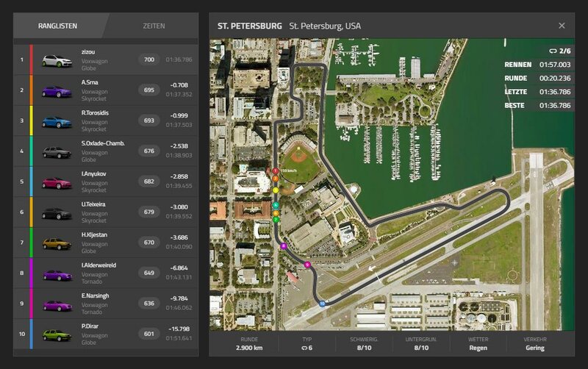Viewport: 588px width, 369px height.
Task: Select driver name E.Narsingh
Action: 96,295
